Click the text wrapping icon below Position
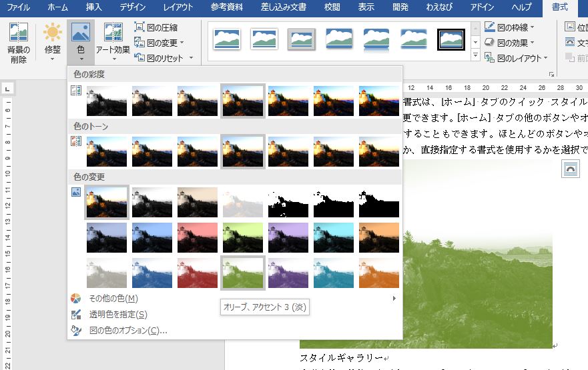Image resolution: width=588 pixels, height=370 pixels. pyautogui.click(x=569, y=42)
